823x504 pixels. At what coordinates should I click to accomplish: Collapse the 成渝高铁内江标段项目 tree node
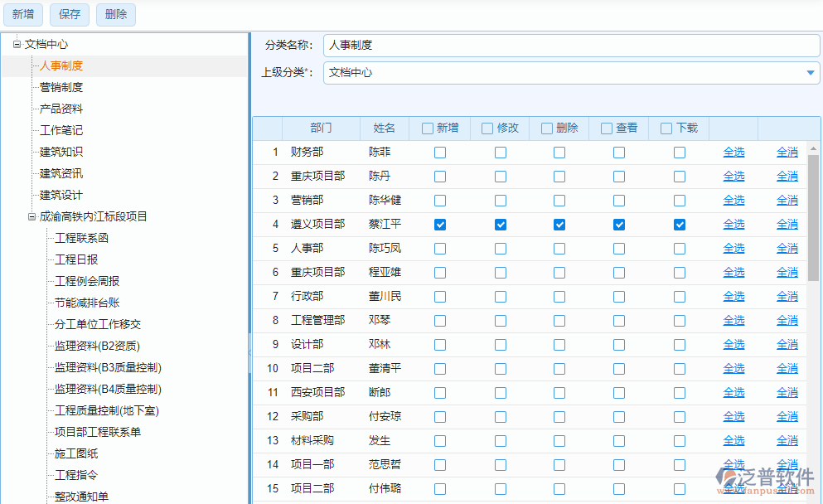click(31, 216)
